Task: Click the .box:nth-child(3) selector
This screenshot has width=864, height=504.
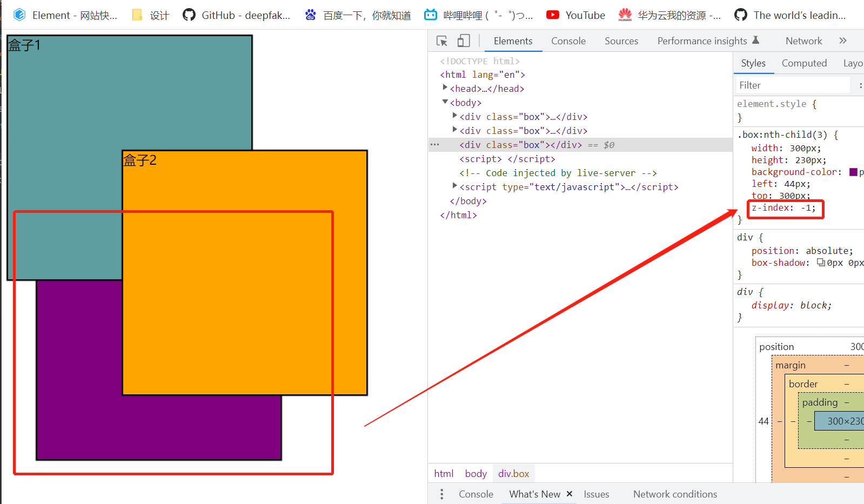Action: [x=782, y=135]
